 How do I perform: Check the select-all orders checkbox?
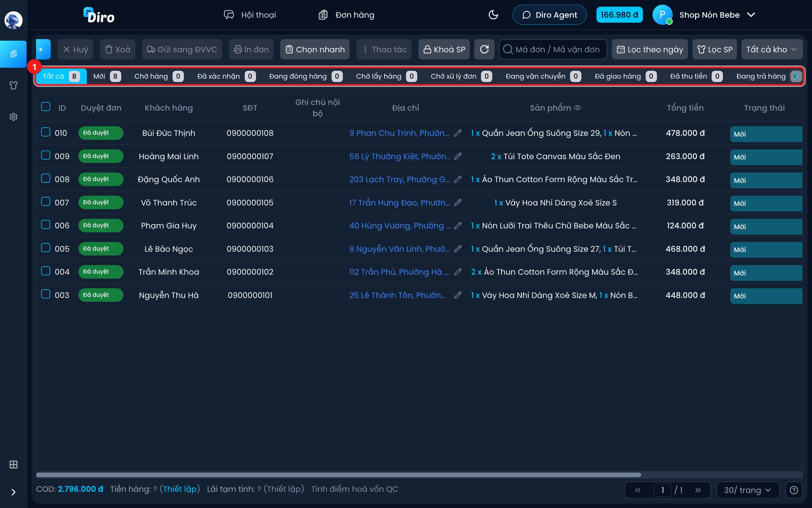pos(46,106)
